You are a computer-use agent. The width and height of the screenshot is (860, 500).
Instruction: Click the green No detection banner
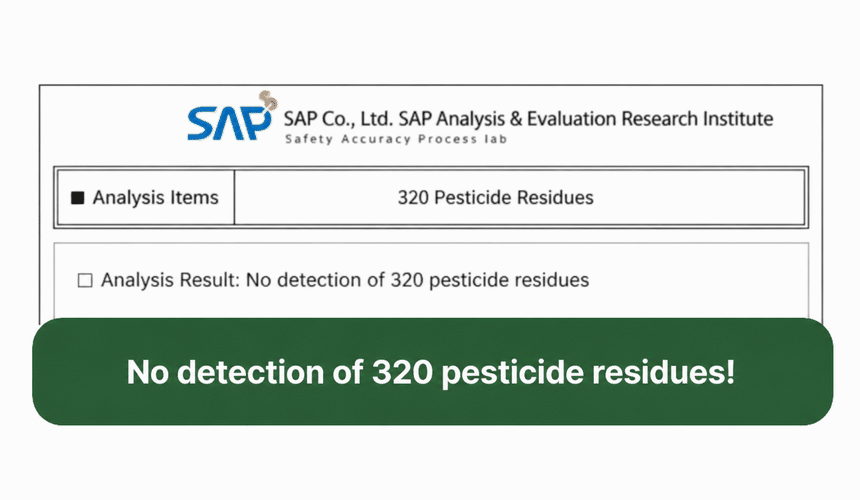(x=432, y=371)
